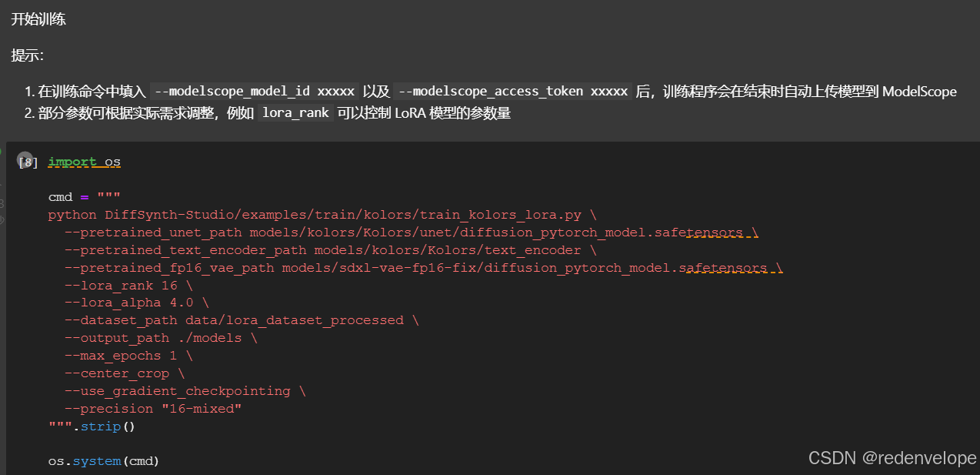Click the --use_gradient_checkpointing line

click(185, 391)
